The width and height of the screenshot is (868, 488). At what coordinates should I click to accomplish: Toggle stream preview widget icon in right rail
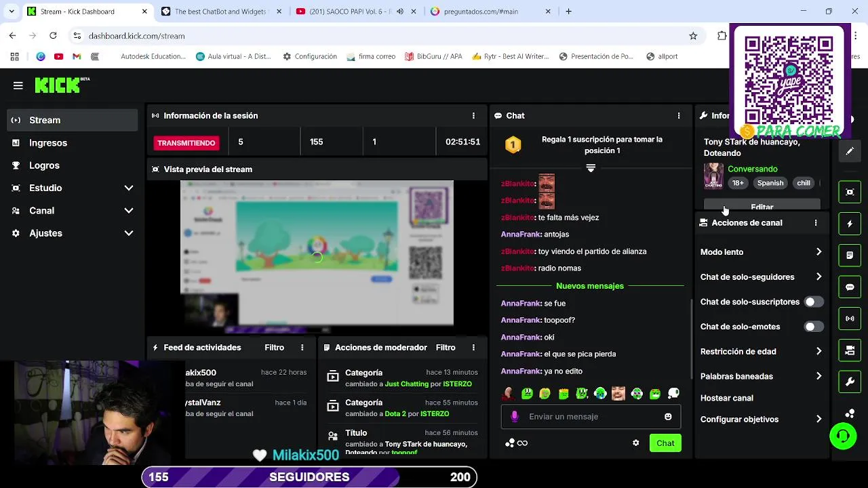(x=850, y=192)
